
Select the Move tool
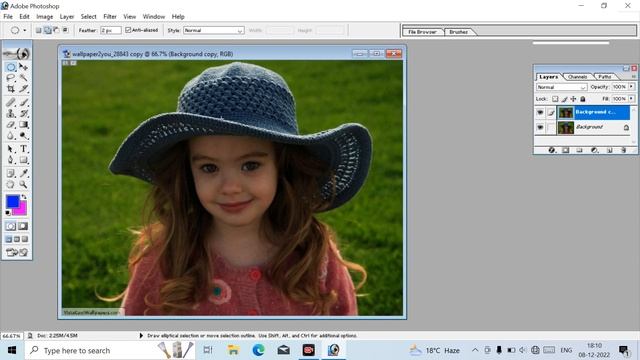coord(23,67)
